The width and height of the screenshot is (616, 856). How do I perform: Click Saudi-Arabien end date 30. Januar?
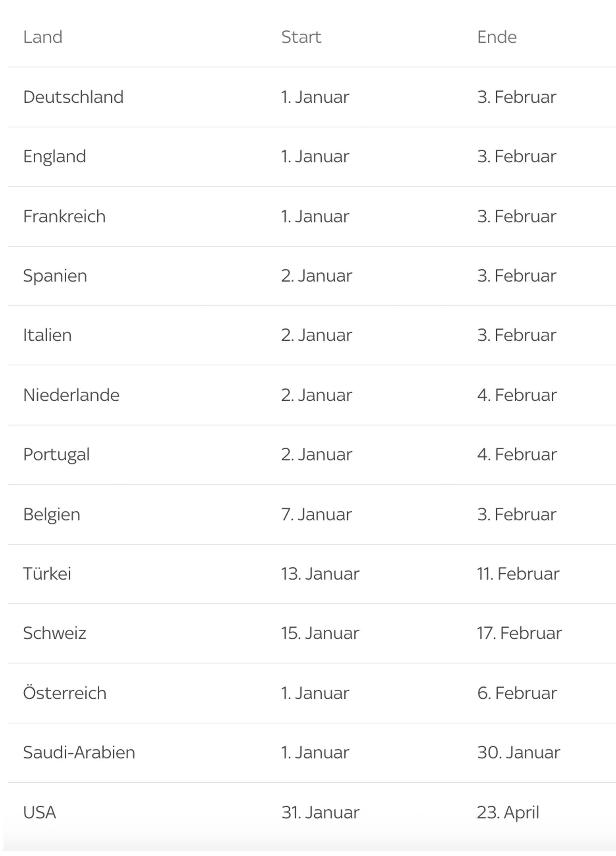point(519,752)
